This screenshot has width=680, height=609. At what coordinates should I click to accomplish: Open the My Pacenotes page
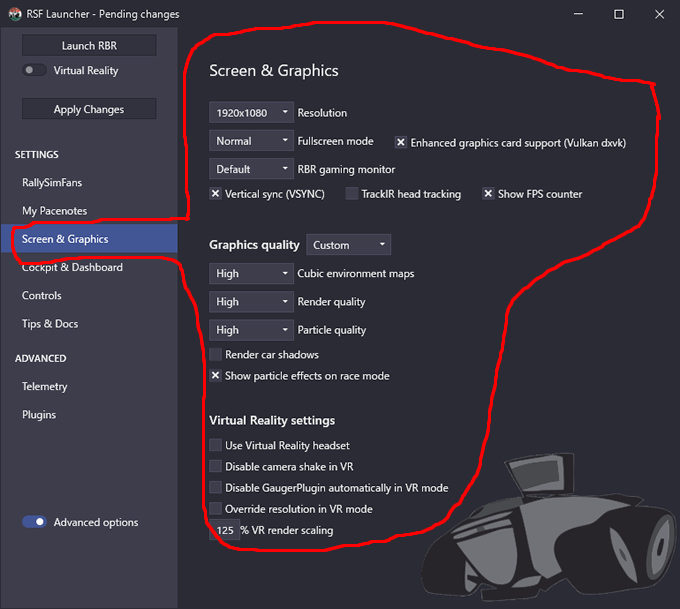click(x=55, y=211)
